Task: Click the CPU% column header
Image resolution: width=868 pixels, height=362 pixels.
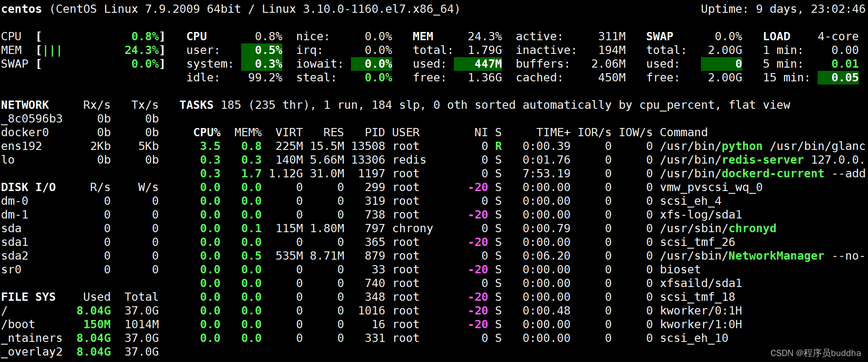Action: [207, 133]
